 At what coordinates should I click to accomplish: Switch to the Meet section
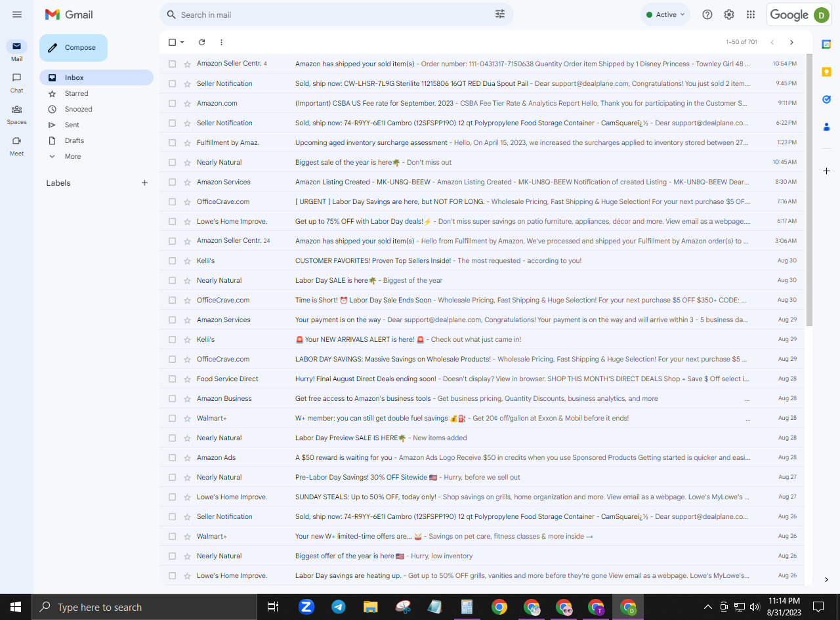point(17,145)
